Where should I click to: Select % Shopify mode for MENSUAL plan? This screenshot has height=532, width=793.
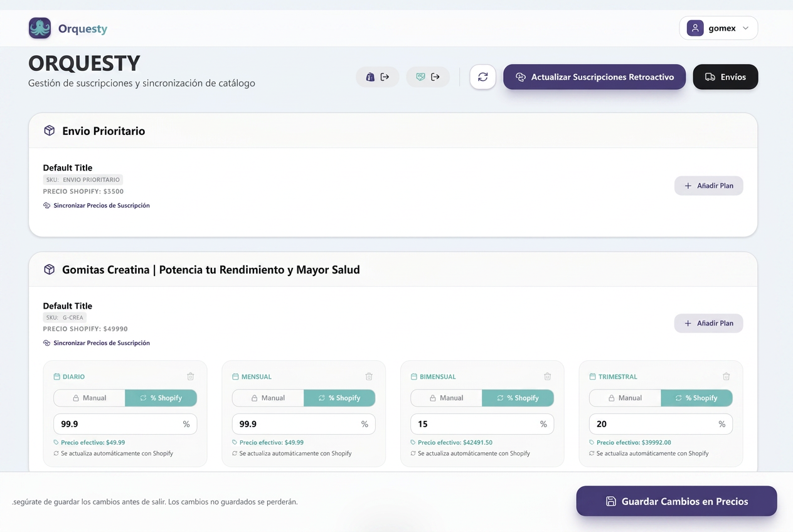[x=339, y=398]
